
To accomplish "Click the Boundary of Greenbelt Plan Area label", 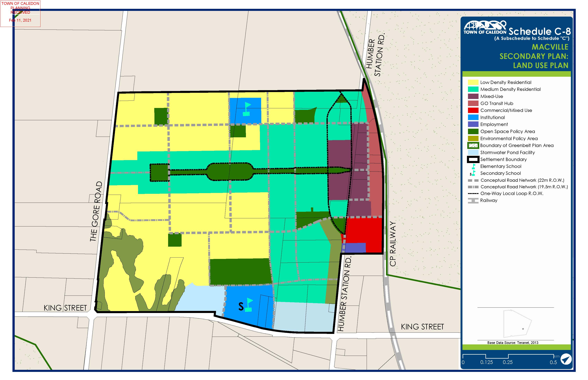I will tap(517, 146).
